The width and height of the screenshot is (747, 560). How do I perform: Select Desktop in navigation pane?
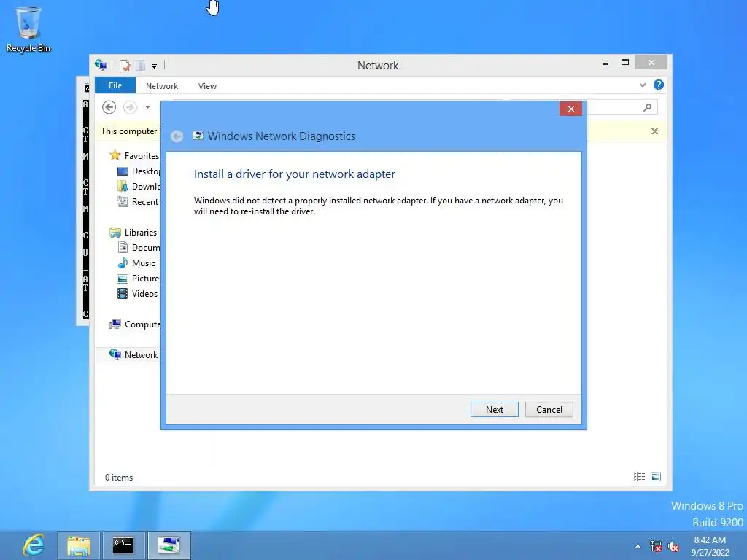click(139, 171)
